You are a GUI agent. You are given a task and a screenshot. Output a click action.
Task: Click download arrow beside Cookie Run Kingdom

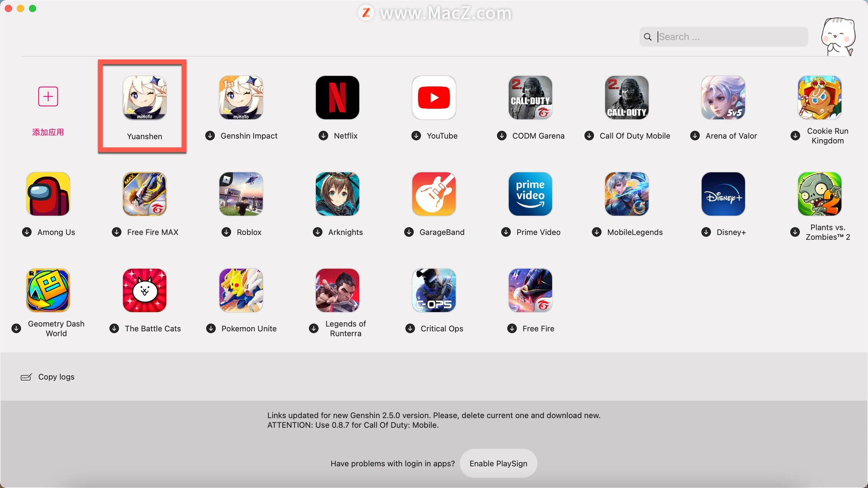tap(795, 136)
